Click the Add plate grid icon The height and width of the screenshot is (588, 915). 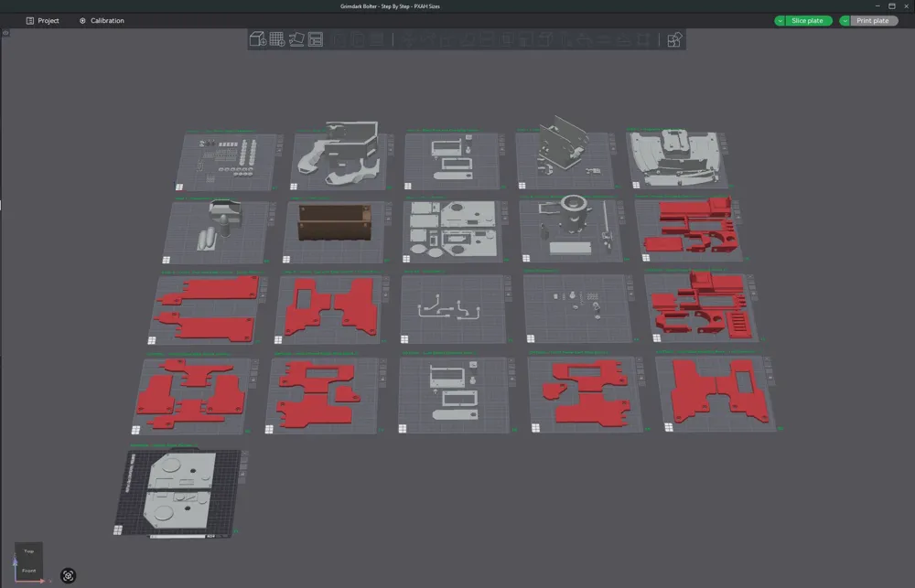tap(277, 39)
